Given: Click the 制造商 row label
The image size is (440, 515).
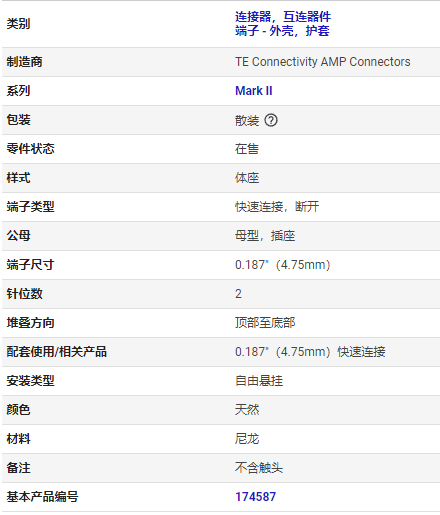Looking at the screenshot, I should 24,62.
